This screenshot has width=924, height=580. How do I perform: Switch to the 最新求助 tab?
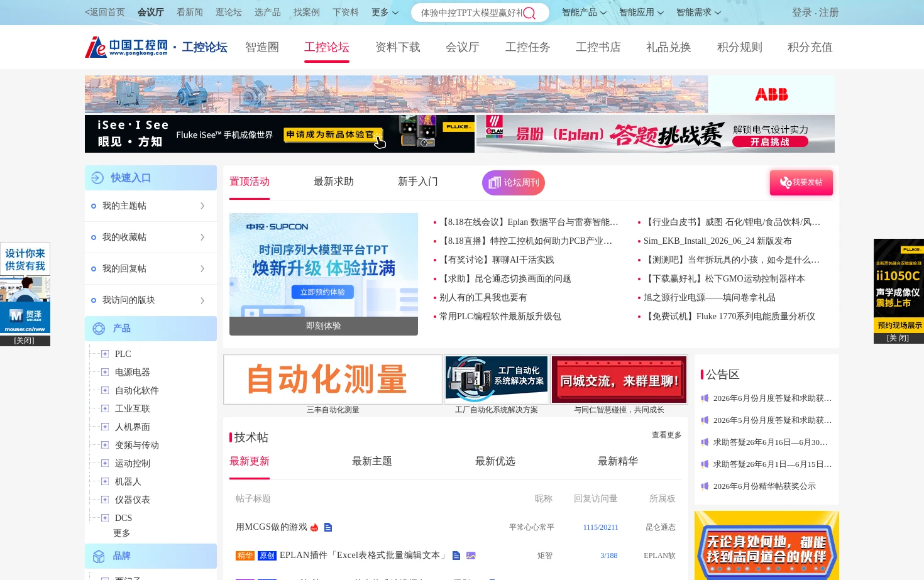pyautogui.click(x=334, y=182)
